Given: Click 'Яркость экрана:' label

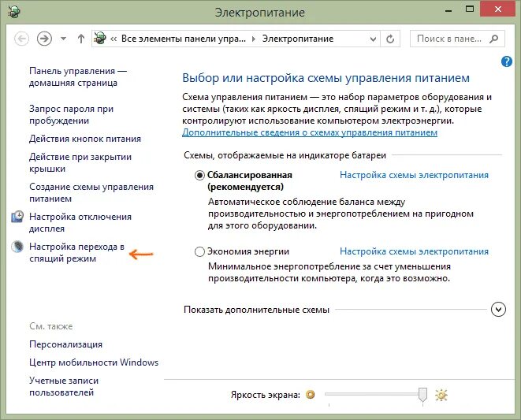Looking at the screenshot, I should tap(266, 395).
